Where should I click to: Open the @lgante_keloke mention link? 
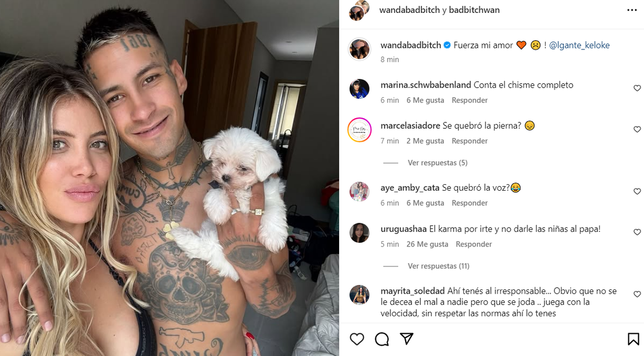[580, 45]
